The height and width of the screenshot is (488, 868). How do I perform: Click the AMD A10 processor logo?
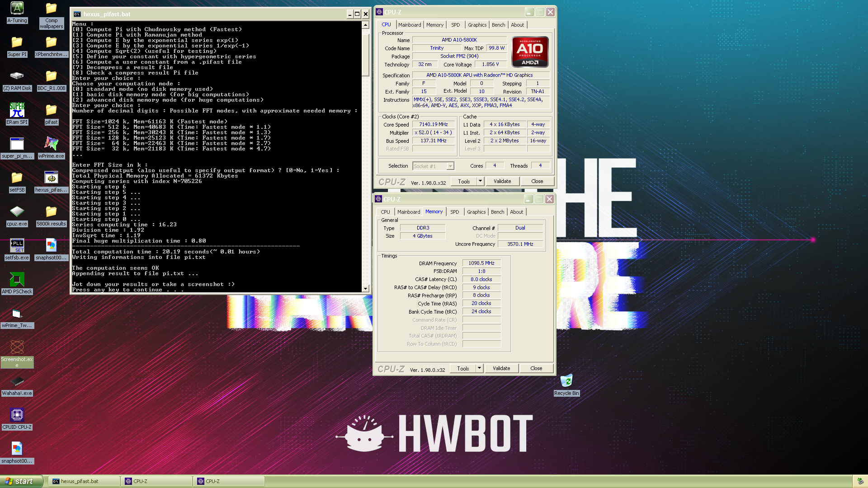pos(530,52)
